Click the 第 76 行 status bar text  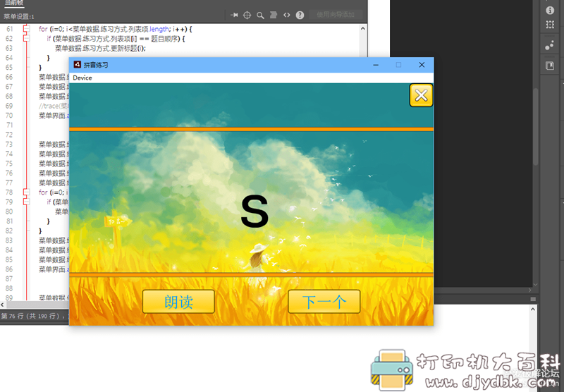33,316
